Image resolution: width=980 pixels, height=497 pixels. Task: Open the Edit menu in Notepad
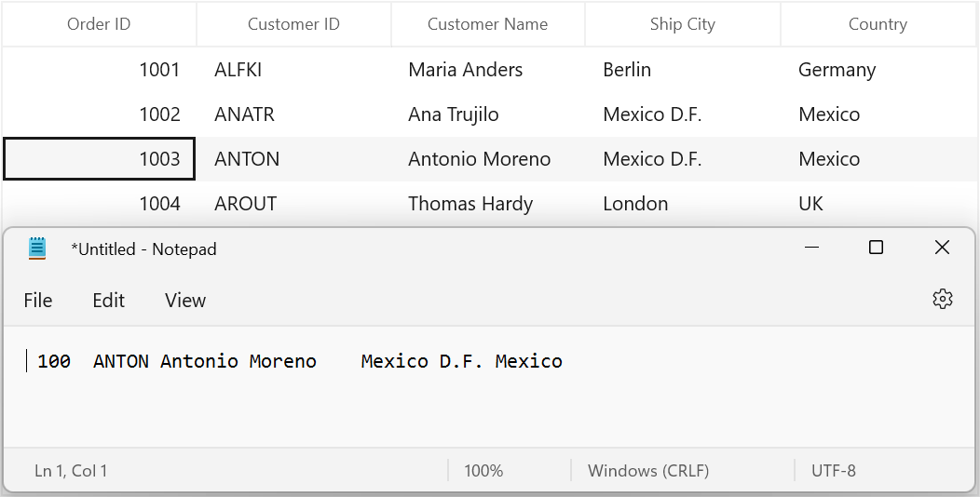(x=109, y=301)
